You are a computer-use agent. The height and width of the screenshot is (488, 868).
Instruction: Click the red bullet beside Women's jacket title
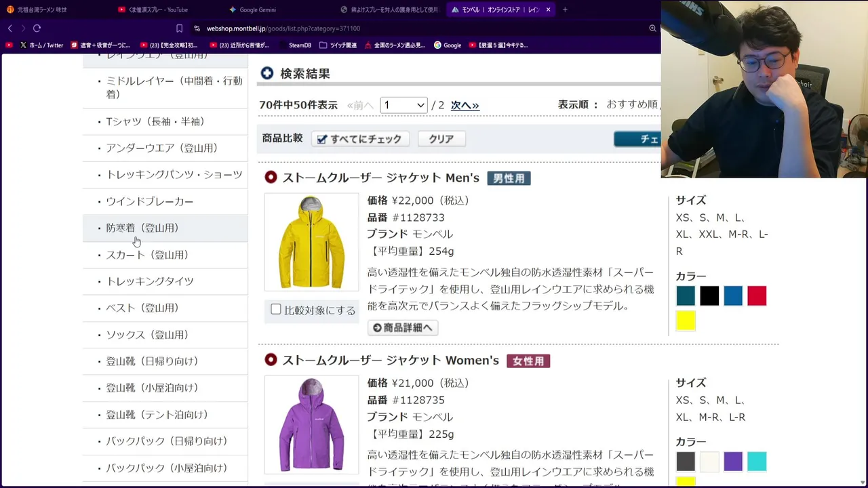[271, 360]
